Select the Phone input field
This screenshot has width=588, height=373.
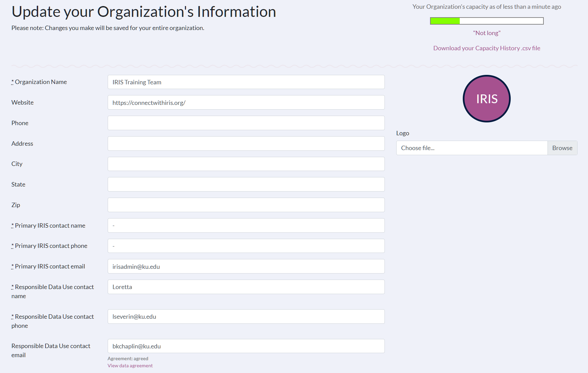pos(246,123)
